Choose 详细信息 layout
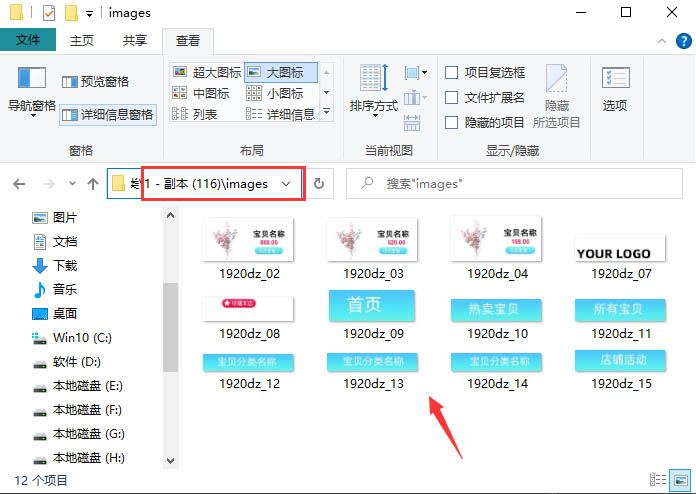Image resolution: width=696 pixels, height=494 pixels. pos(281,114)
